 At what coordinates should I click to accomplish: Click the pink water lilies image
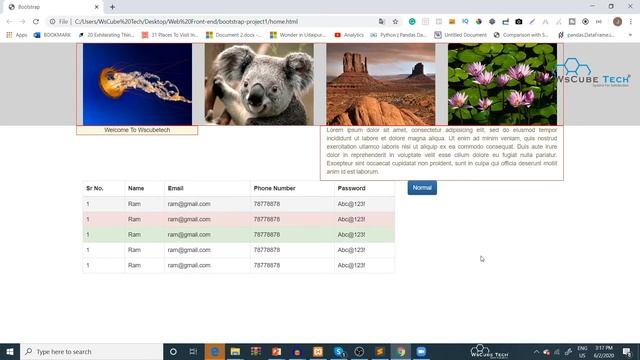502,84
